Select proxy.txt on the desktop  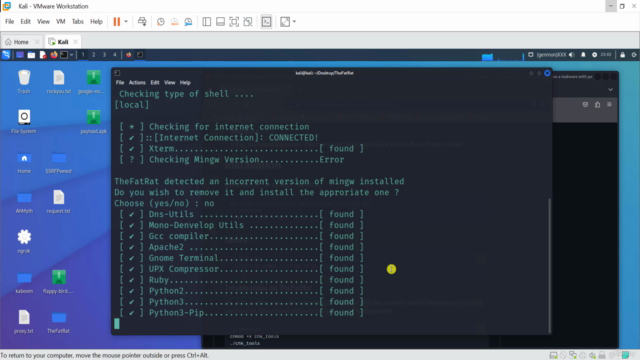click(24, 322)
